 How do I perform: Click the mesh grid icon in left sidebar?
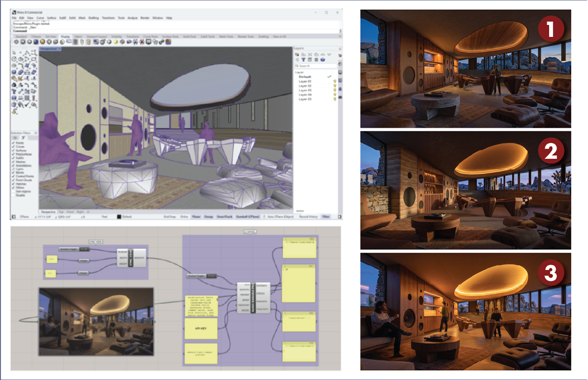pos(27,97)
